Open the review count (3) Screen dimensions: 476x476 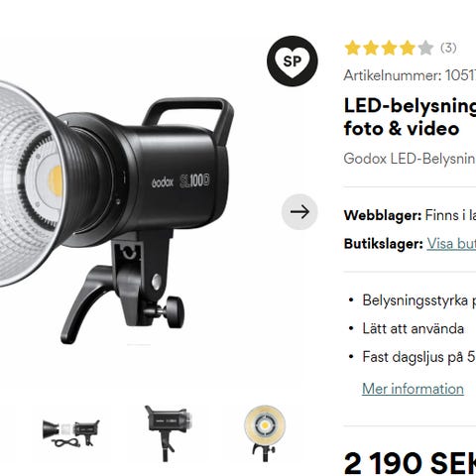[x=448, y=48]
